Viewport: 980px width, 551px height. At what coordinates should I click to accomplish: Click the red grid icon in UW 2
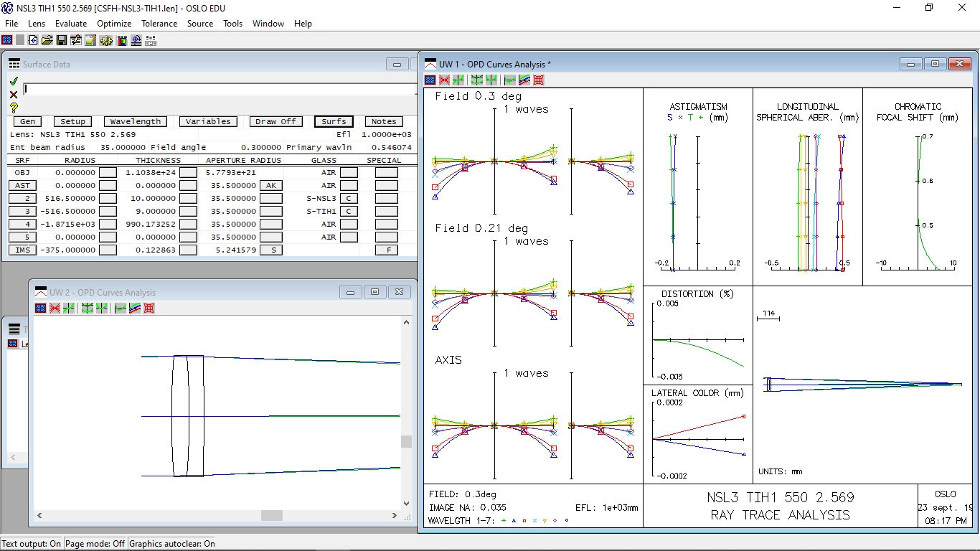pyautogui.click(x=149, y=308)
